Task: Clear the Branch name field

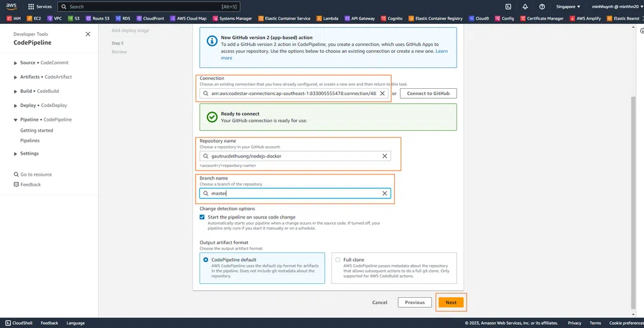Action: coord(385,193)
